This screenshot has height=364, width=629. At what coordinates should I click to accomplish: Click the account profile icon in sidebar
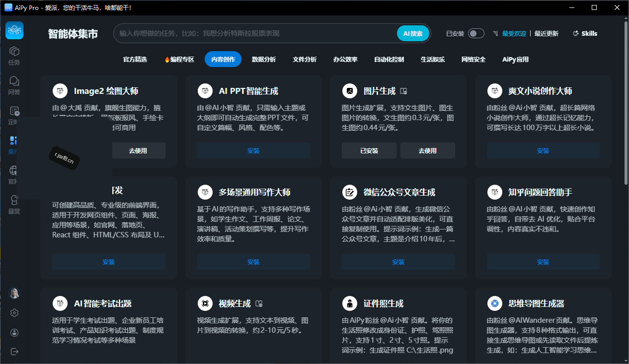tap(14, 332)
